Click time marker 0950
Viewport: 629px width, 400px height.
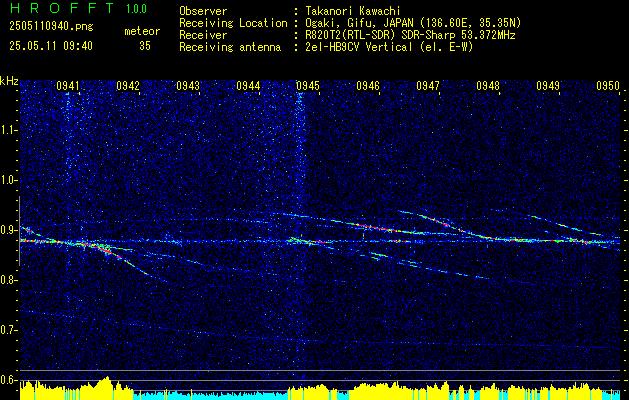click(608, 86)
